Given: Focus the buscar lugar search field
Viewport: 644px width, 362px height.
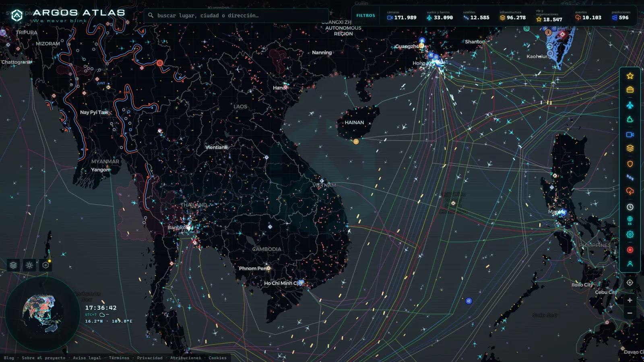Looking at the screenshot, I should coord(236,16).
